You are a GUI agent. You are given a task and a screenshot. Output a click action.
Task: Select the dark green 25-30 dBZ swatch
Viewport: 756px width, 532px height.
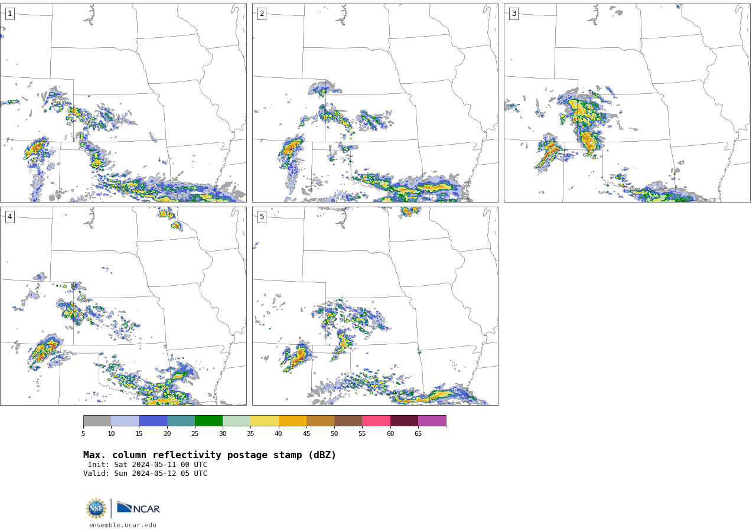pyautogui.click(x=208, y=420)
